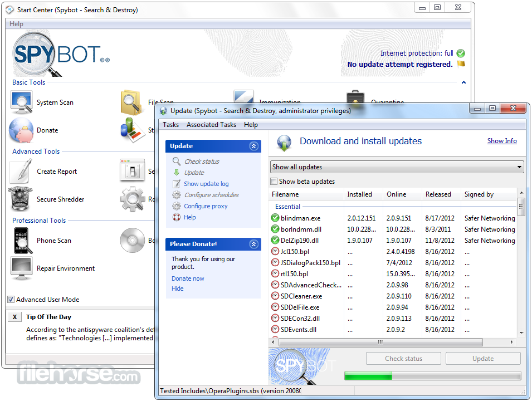This screenshot has width=532, height=401.
Task: Open Create Report pencil icon
Action: (x=21, y=172)
